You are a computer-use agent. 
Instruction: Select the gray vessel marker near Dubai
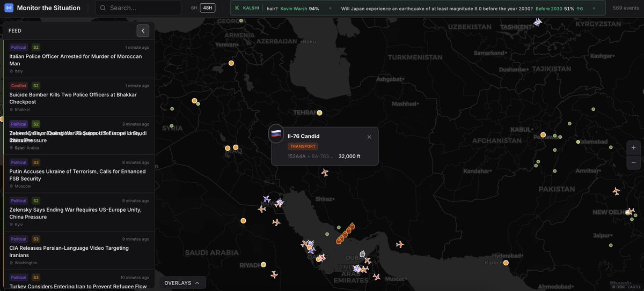[362, 253]
